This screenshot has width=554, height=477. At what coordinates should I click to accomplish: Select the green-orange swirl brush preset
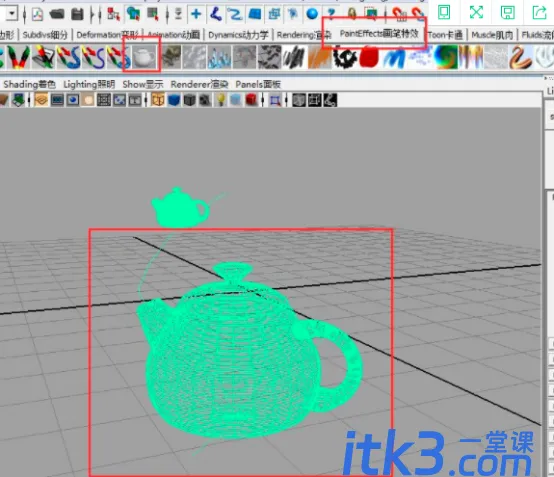pos(445,57)
